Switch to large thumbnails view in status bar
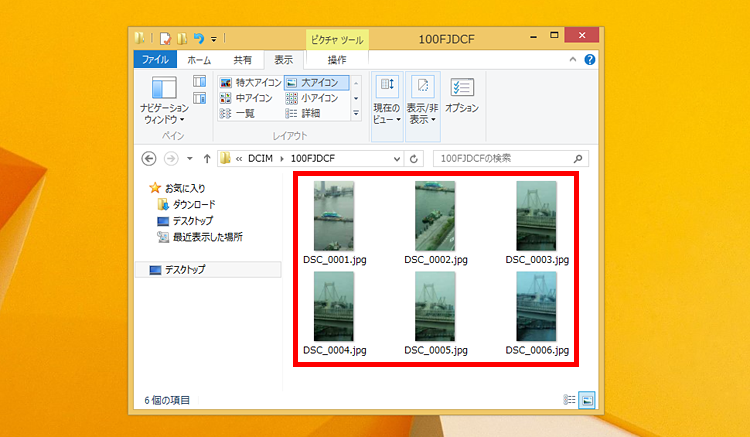750x437 pixels. click(586, 400)
